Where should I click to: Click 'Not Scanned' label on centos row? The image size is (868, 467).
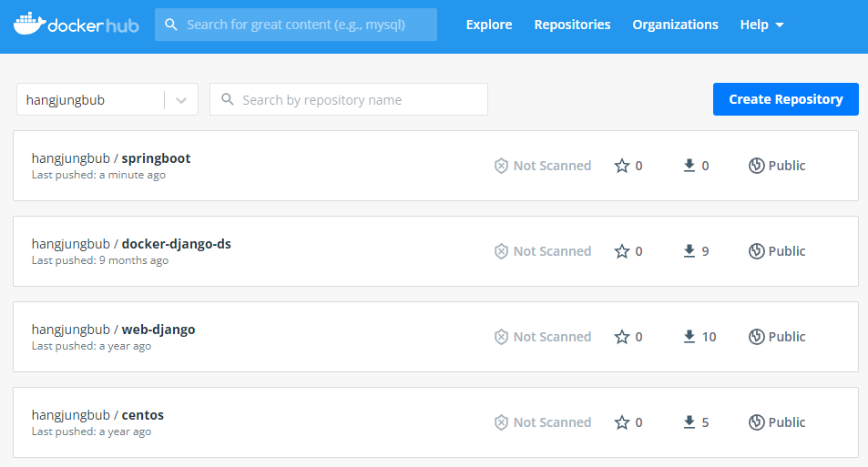[552, 422]
